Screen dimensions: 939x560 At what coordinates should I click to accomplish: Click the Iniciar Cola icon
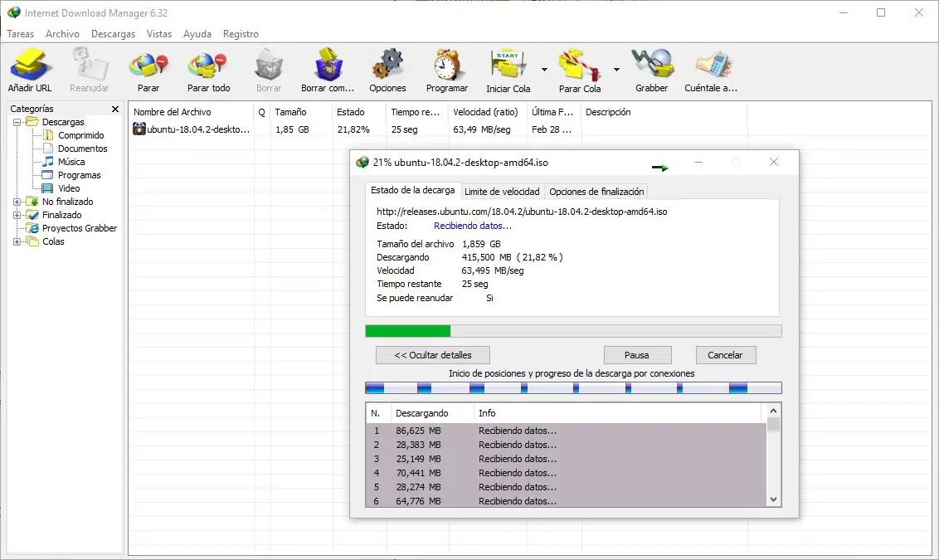(x=508, y=65)
